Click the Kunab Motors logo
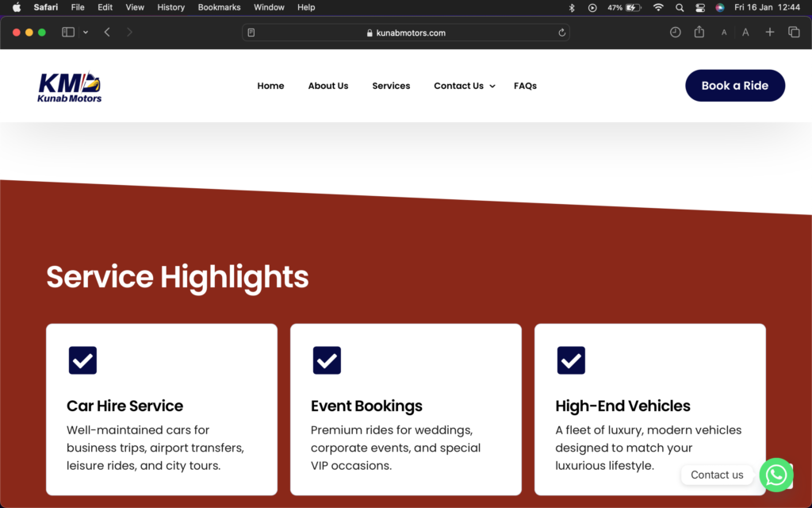812x508 pixels. [70, 87]
